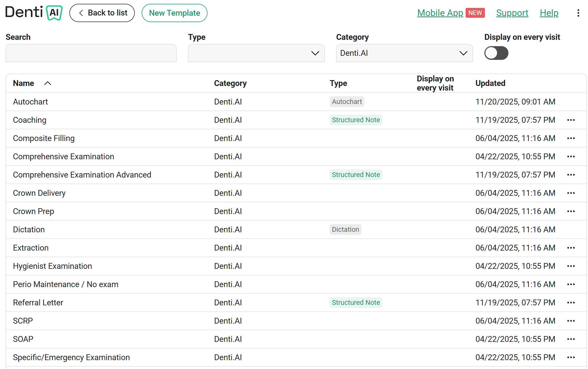Expand the Category filter dropdown showing Denti.AI
The image size is (588, 369).
click(404, 53)
